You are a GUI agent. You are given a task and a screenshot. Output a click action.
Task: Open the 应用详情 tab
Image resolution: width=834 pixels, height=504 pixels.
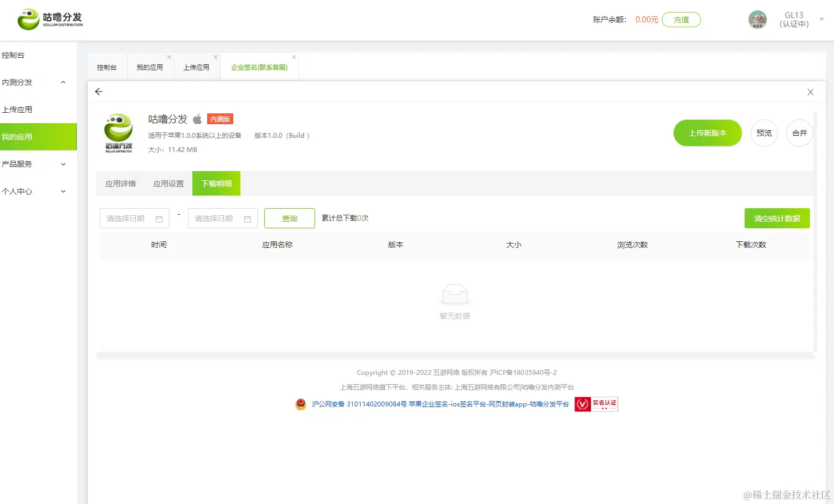pyautogui.click(x=120, y=184)
